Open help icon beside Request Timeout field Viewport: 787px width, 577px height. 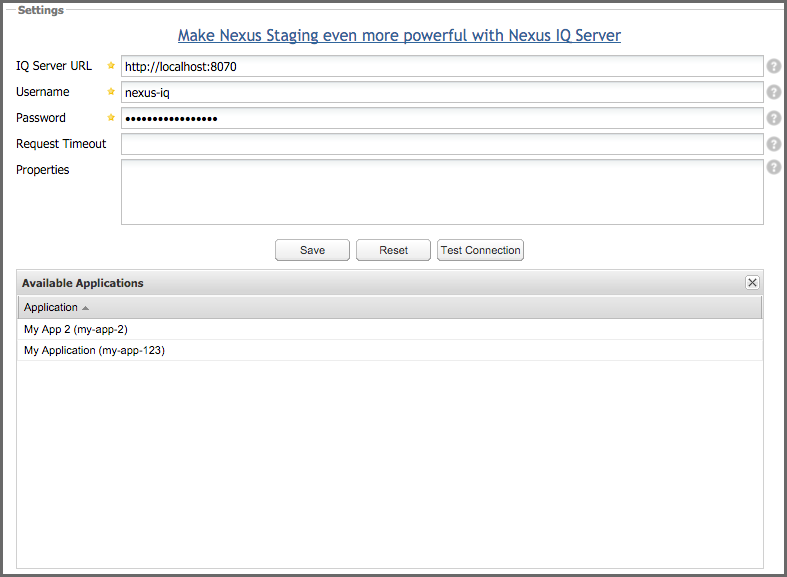(x=773, y=144)
